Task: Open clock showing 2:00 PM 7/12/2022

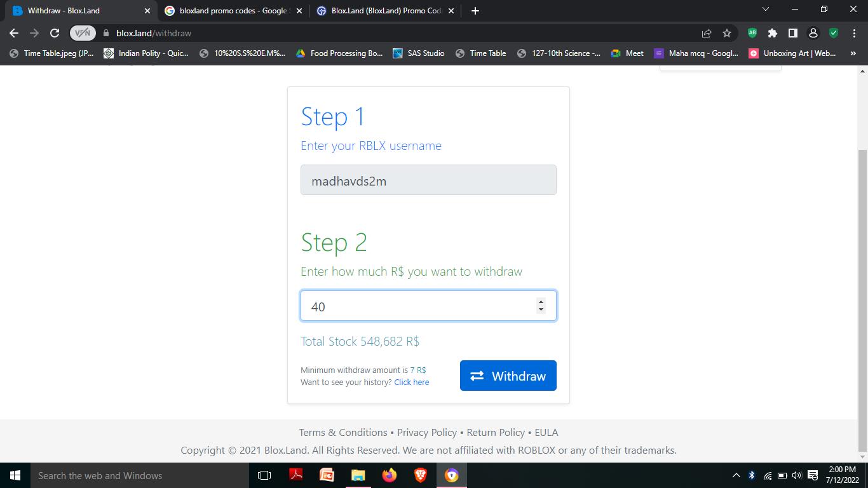Action: tap(843, 475)
